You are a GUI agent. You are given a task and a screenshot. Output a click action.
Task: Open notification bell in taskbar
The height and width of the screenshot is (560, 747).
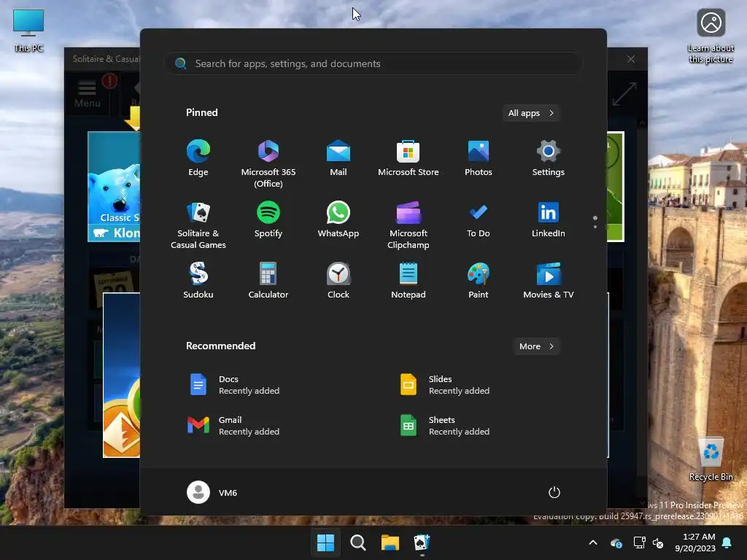coord(727,542)
